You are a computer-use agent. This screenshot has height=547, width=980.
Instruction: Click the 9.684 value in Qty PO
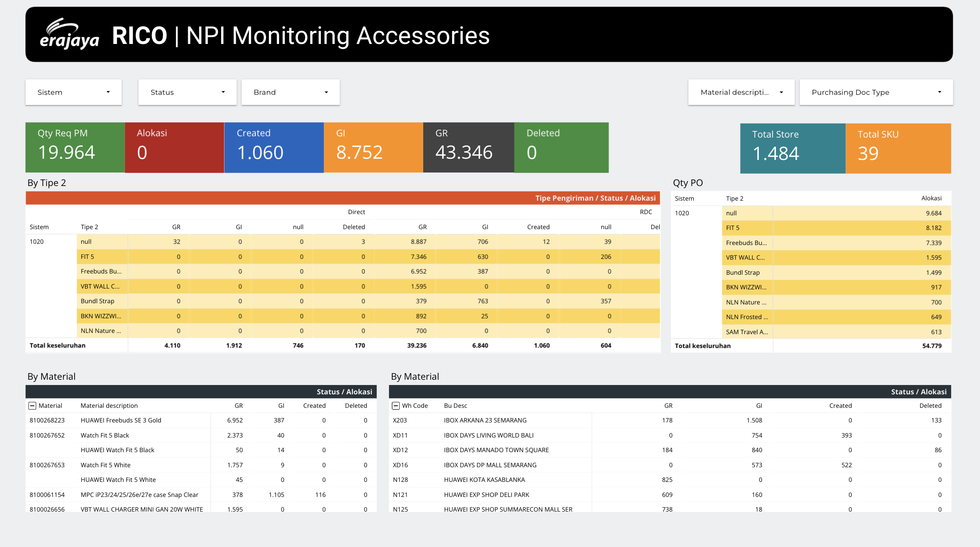[x=934, y=213]
